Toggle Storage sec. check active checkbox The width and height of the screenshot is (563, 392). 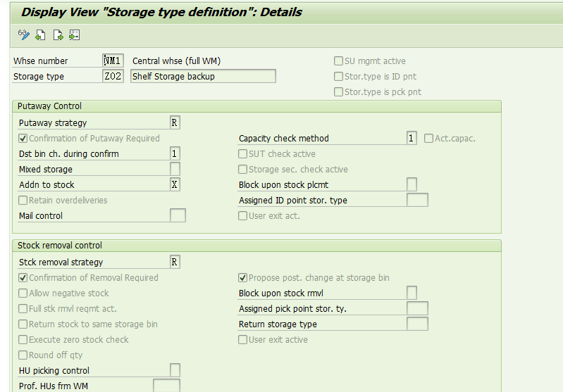point(242,170)
